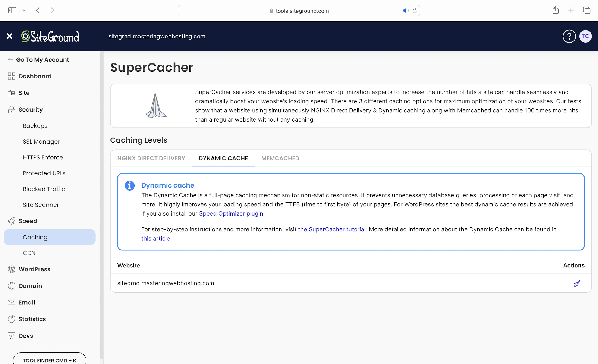Expand the sidebar dropdown chevron
The image size is (598, 364).
click(x=23, y=10)
